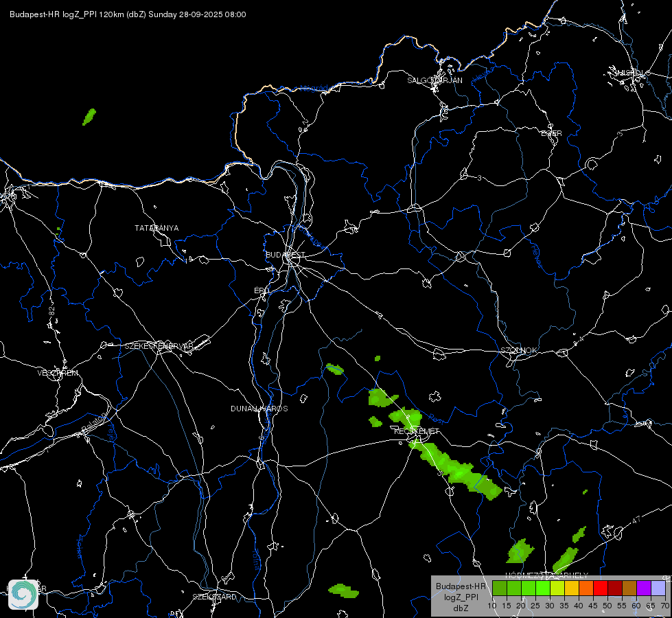
Task: Click the road number 82 label
Action: pyautogui.click(x=52, y=311)
